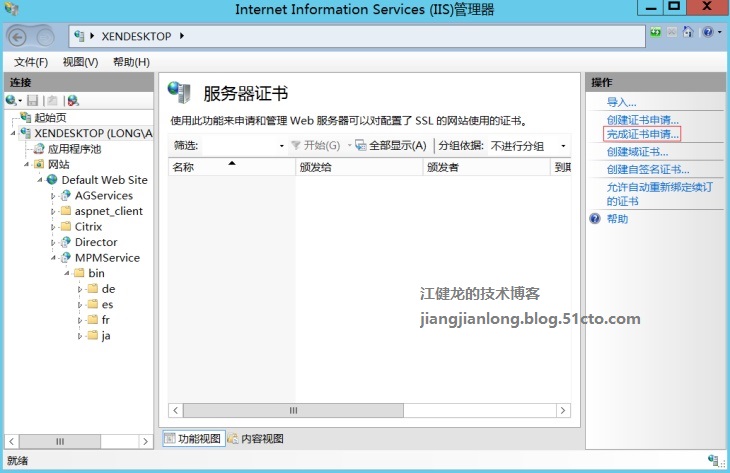Viewport: 730px width, 473px height.
Task: Switch to Content View (内容视图) tab
Action: [256, 439]
